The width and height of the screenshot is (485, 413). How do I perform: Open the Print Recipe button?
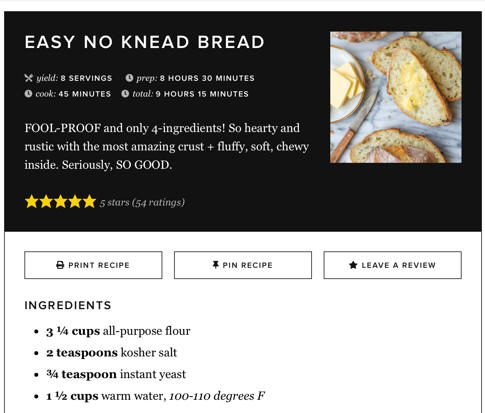pos(93,265)
